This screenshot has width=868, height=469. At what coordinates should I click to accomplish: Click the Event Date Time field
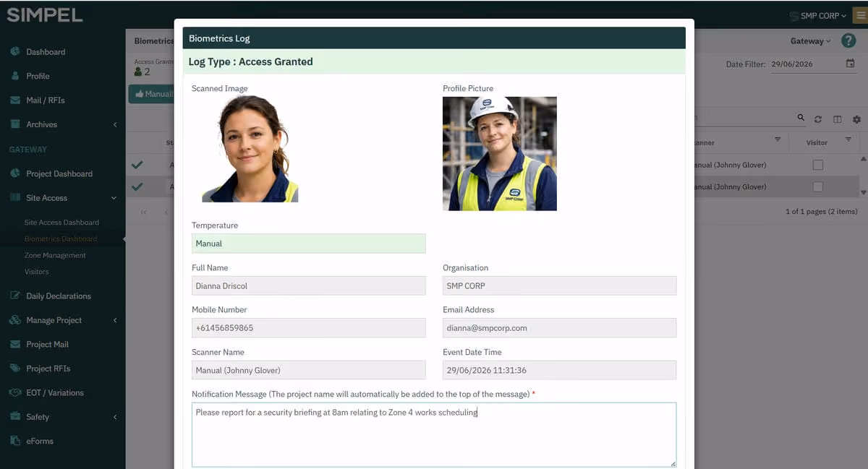click(x=559, y=370)
